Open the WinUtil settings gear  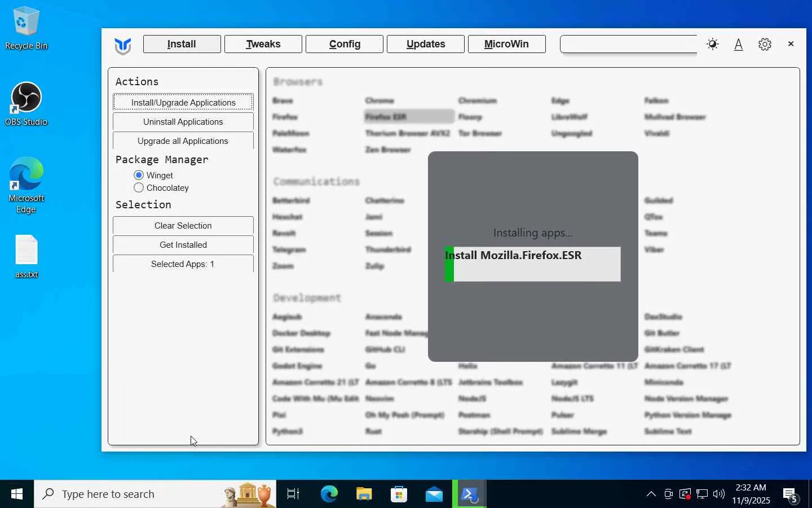(x=765, y=44)
